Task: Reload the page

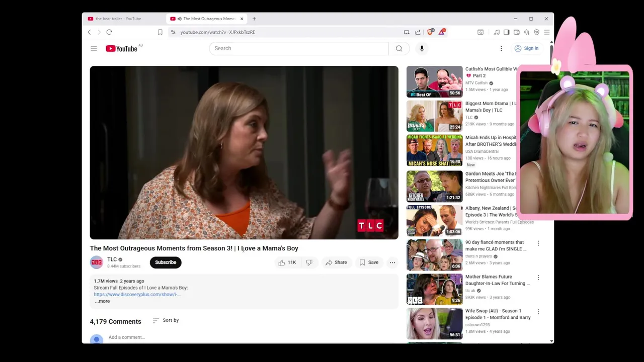Action: click(x=109, y=32)
